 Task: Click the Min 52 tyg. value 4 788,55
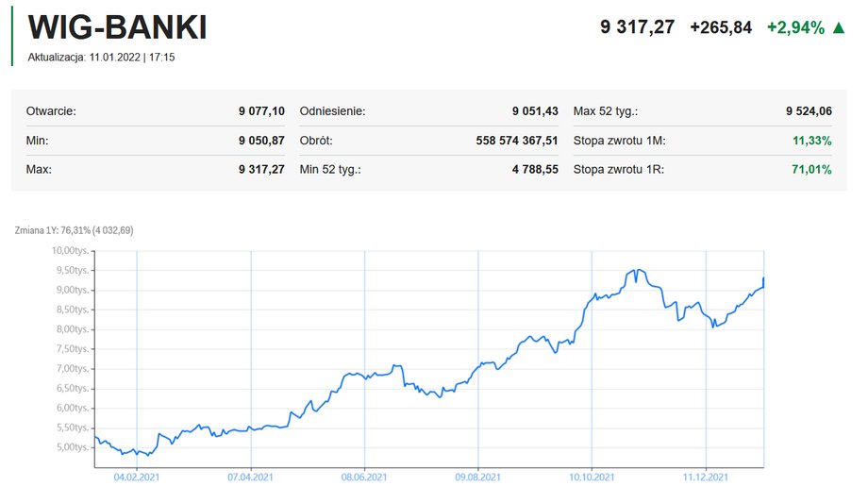coord(535,169)
